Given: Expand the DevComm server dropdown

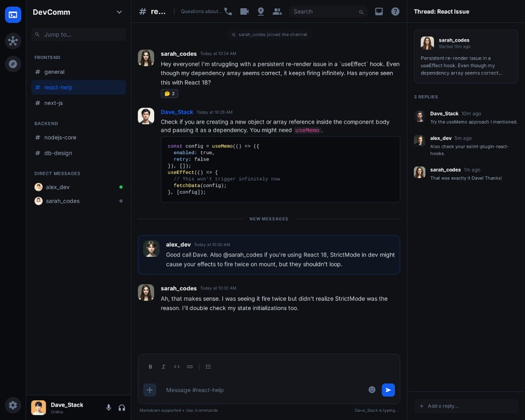Looking at the screenshot, I should [x=119, y=12].
